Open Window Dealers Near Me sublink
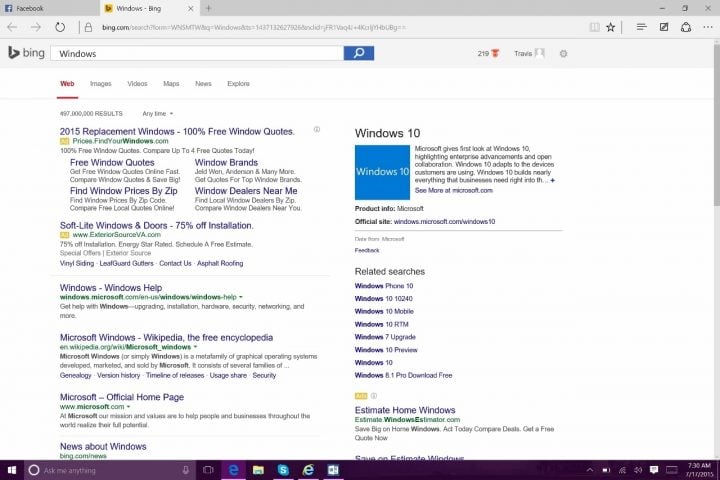This screenshot has height=480, width=720. [246, 191]
